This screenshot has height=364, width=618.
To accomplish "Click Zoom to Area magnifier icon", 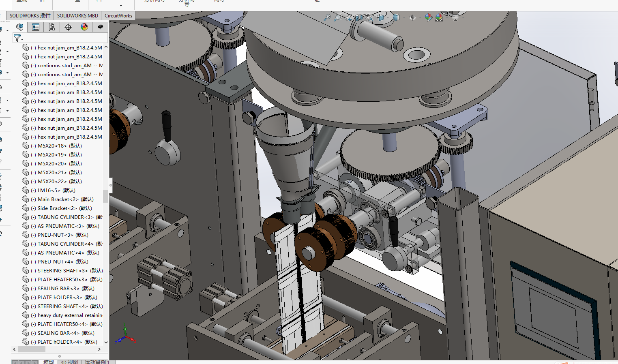I will 338,17.
